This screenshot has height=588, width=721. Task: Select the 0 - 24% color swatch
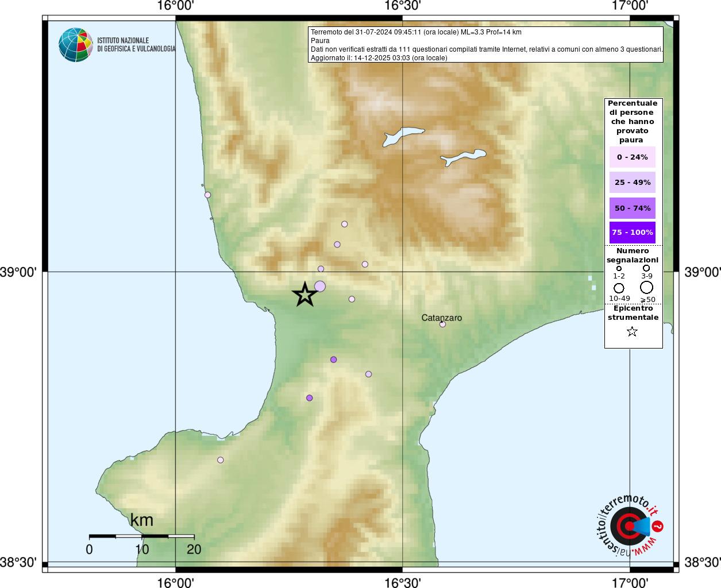coord(632,157)
